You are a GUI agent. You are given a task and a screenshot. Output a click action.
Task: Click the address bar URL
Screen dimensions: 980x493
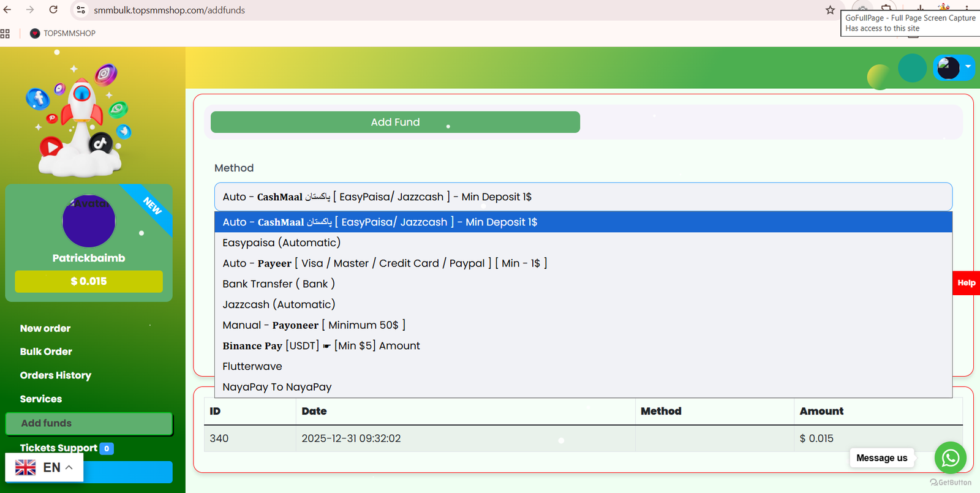coord(169,10)
